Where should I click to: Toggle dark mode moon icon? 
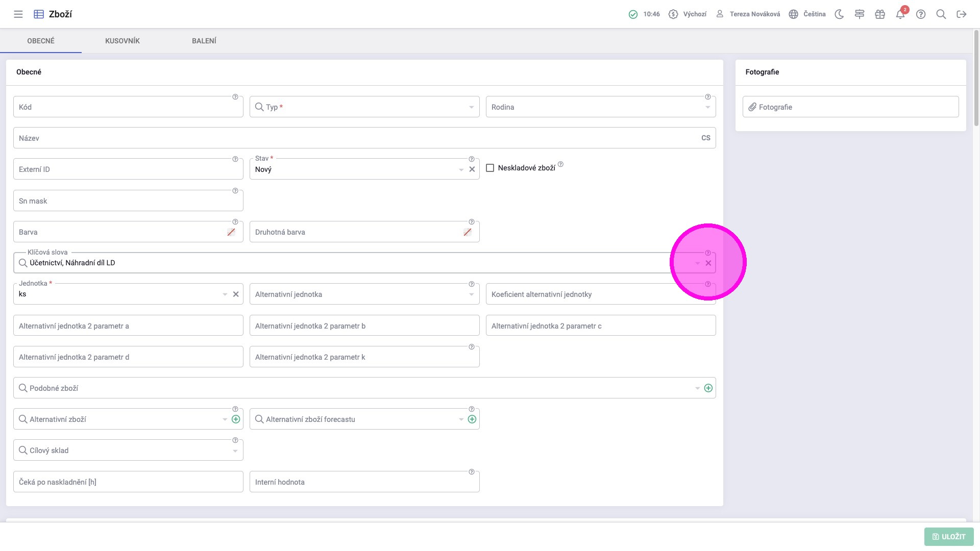tap(839, 14)
